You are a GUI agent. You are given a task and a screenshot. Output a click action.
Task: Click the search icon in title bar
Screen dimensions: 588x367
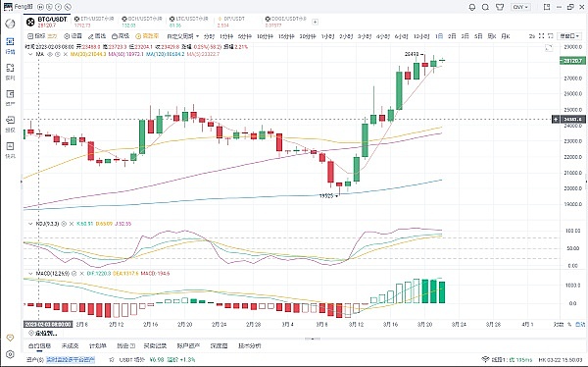[x=486, y=7]
